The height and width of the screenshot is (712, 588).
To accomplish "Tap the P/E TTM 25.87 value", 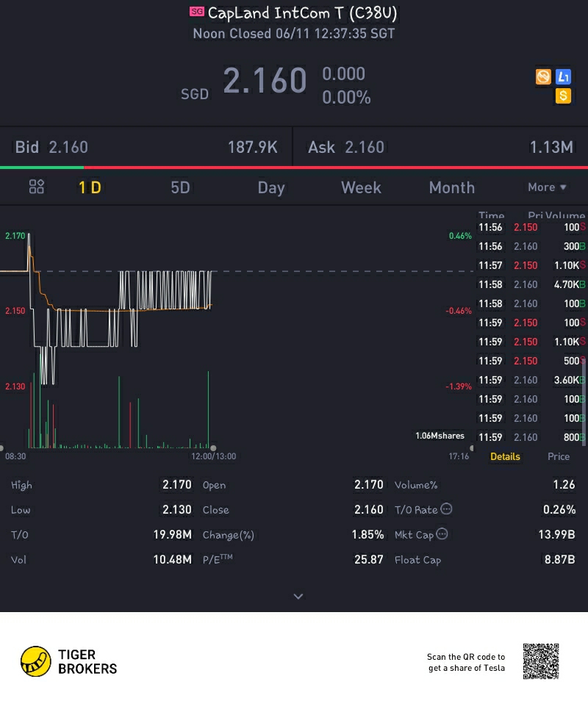I will click(x=369, y=559).
